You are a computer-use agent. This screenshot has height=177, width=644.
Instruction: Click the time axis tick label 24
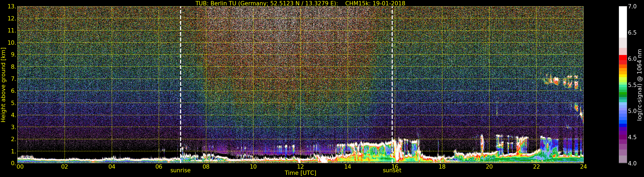click(583, 166)
